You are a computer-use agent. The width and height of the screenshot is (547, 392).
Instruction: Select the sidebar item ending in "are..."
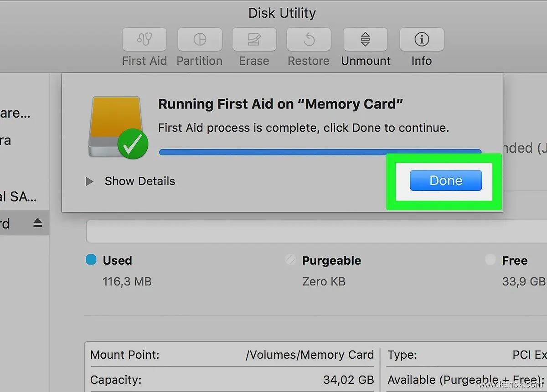point(15,113)
